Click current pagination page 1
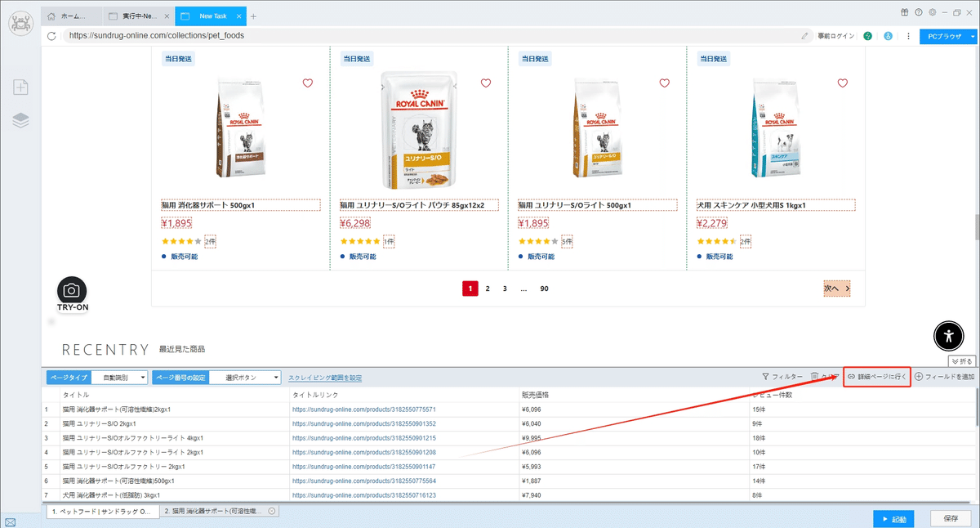 coord(470,289)
